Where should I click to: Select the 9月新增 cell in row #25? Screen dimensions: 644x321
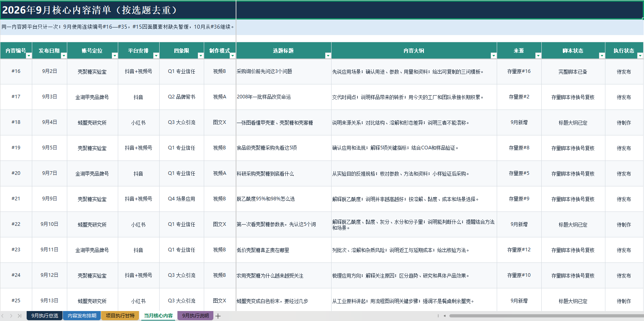point(519,301)
